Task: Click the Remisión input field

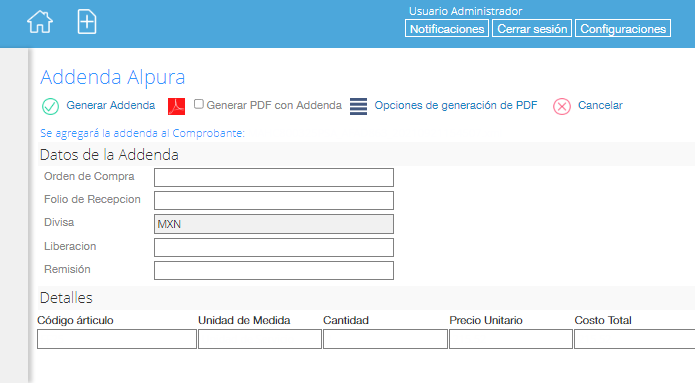Action: (274, 270)
